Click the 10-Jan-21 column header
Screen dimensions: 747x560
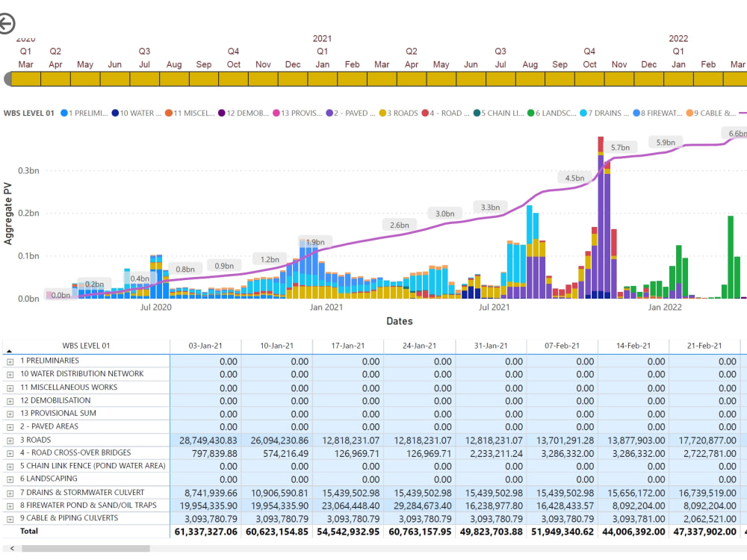coord(277,346)
